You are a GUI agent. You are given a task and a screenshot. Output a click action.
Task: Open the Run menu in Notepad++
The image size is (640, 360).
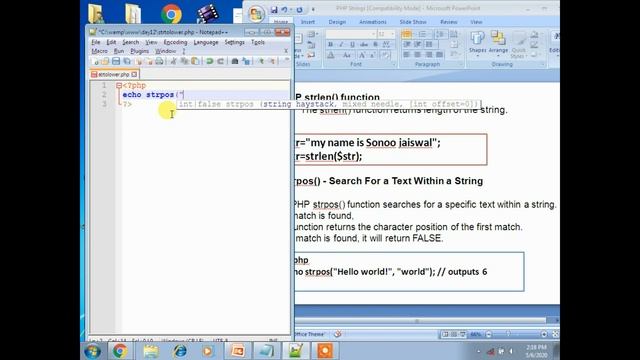pyautogui.click(x=119, y=51)
